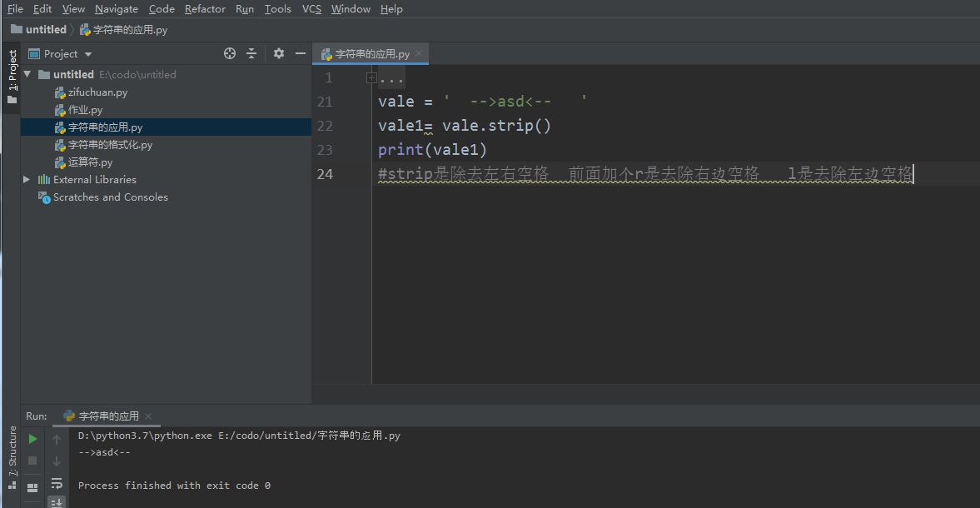
Task: Click the up arrow in Run output
Action: point(57,439)
